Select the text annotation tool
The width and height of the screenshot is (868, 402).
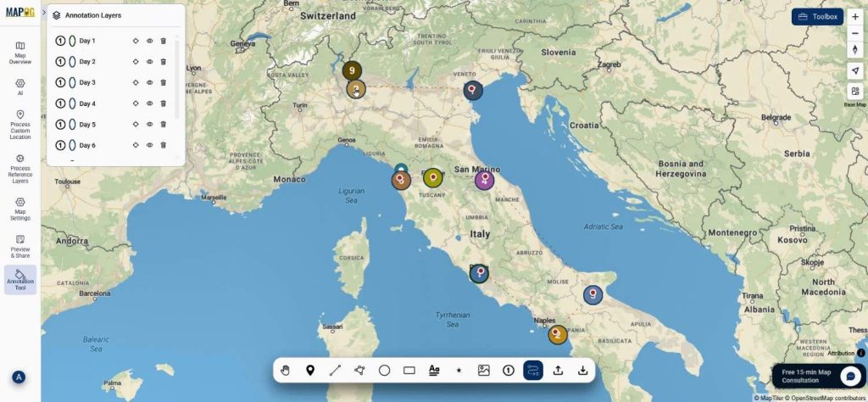(x=434, y=371)
